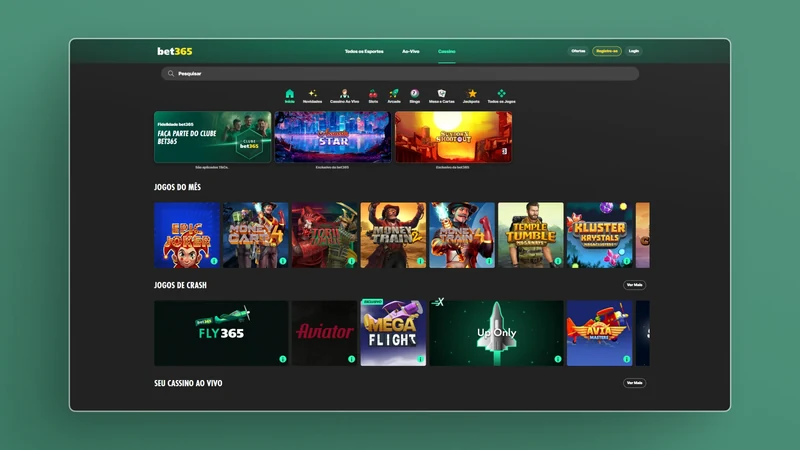Launch the Epic Joker game
Image resolution: width=800 pixels, height=450 pixels.
[x=187, y=235]
